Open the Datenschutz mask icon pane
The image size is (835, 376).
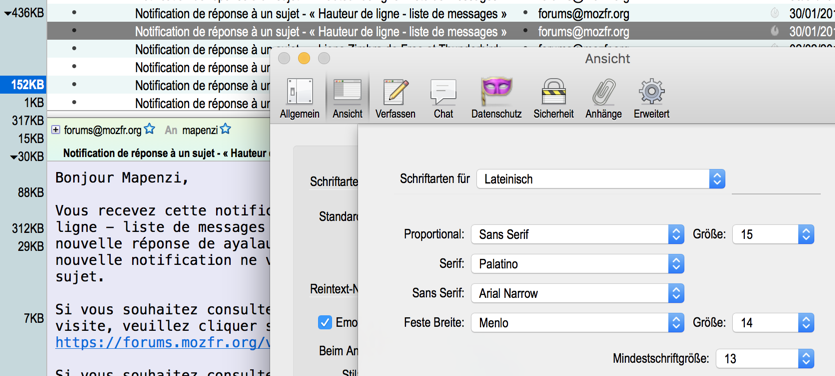pos(496,99)
